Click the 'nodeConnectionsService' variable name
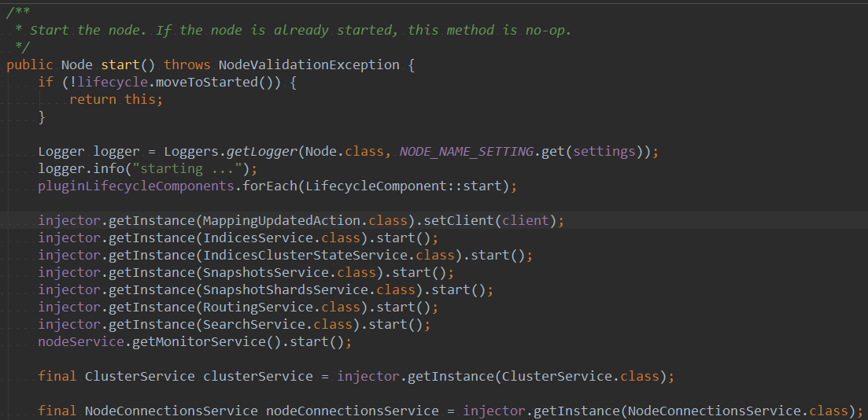868x420 pixels. click(x=353, y=411)
